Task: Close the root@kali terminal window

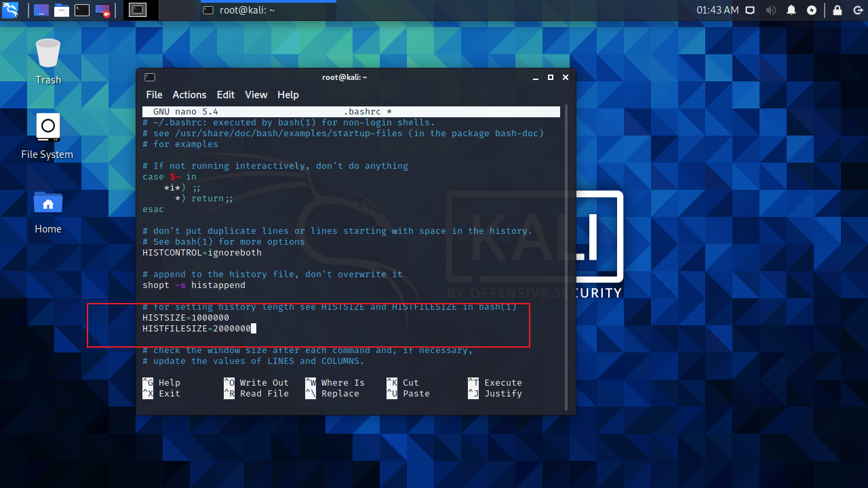Action: (565, 77)
